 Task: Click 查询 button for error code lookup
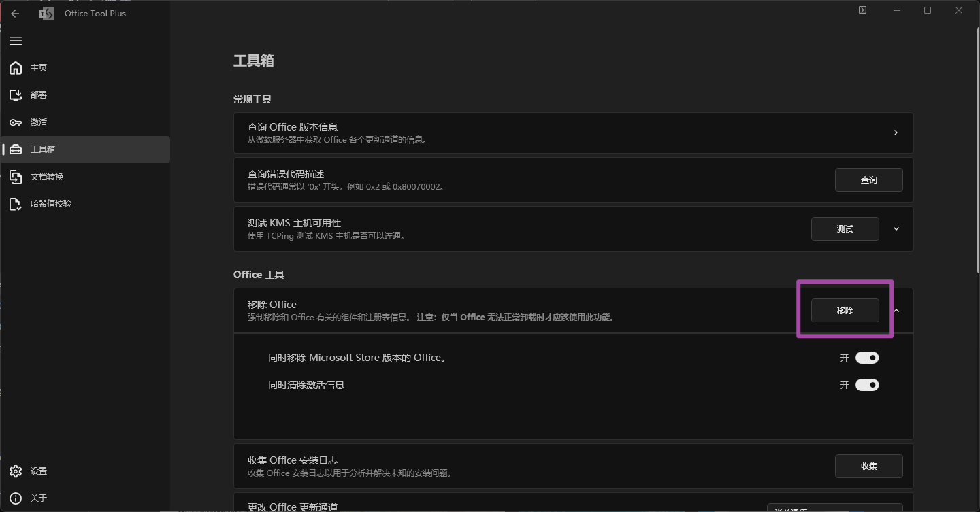coord(869,180)
